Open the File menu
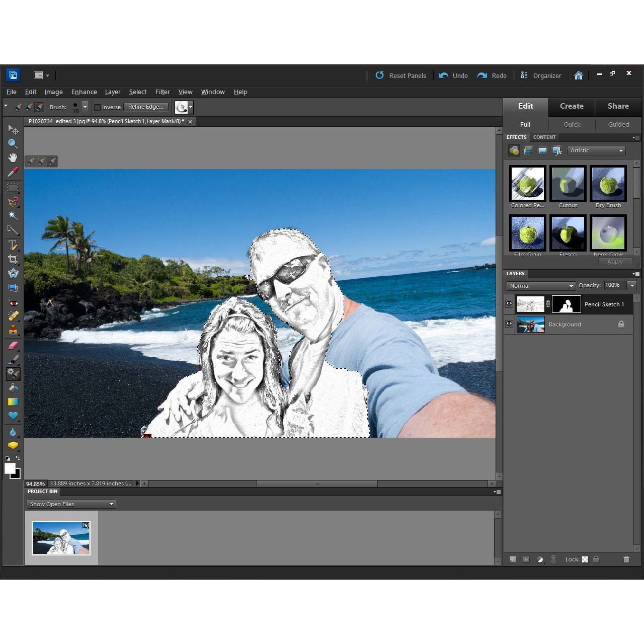Viewport: 644px width, 644px height. [x=11, y=92]
